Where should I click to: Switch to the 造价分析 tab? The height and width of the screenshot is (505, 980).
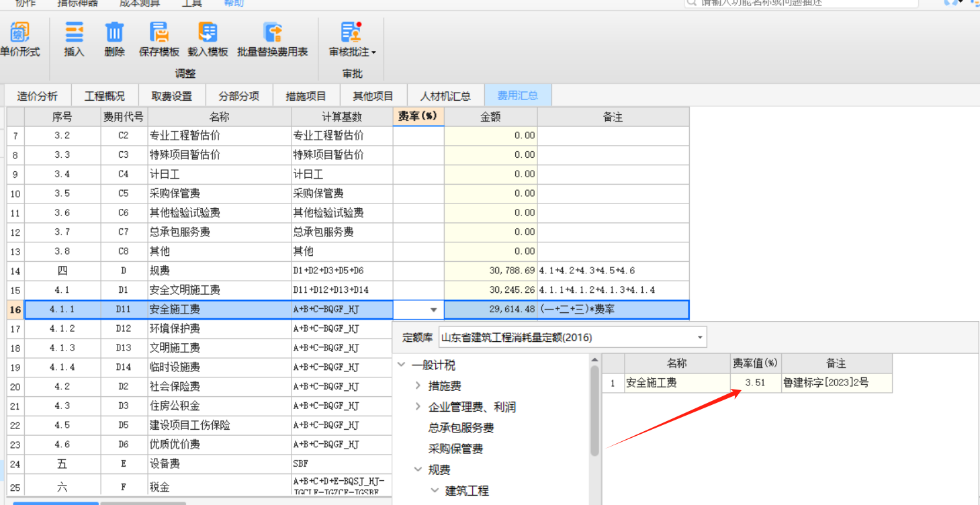pyautogui.click(x=38, y=95)
